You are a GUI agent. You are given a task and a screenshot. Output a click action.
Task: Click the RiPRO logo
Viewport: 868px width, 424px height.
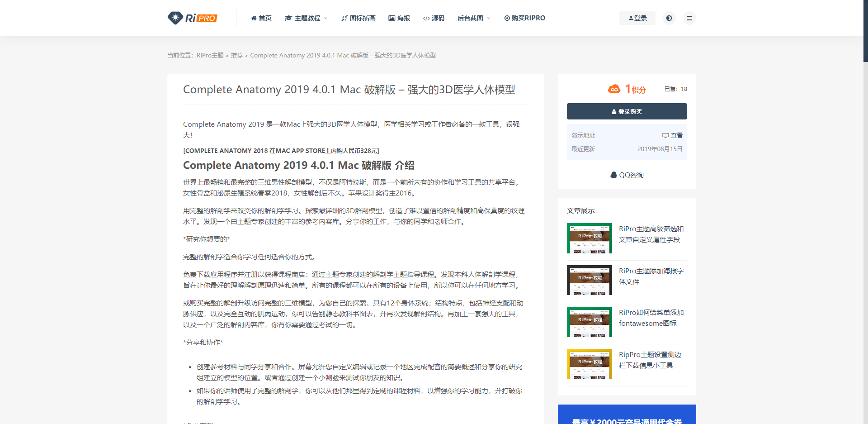pyautogui.click(x=192, y=18)
